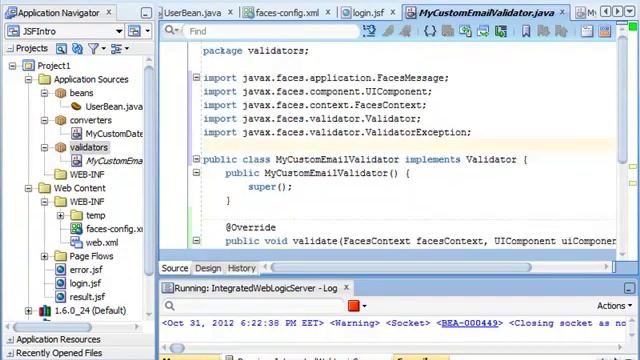Switch to the faces-config.xml editor tab
Viewport: 640px width, 360px height.
287,13
